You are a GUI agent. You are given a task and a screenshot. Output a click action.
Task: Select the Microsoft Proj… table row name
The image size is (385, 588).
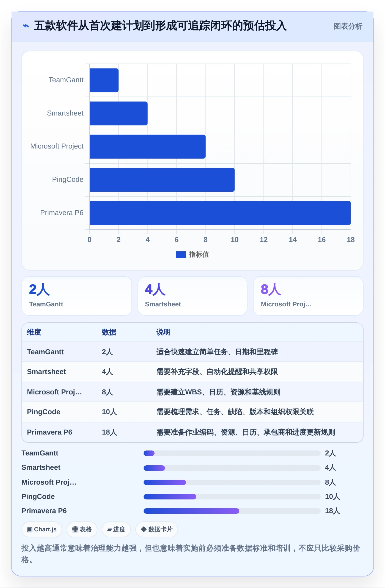point(54,392)
